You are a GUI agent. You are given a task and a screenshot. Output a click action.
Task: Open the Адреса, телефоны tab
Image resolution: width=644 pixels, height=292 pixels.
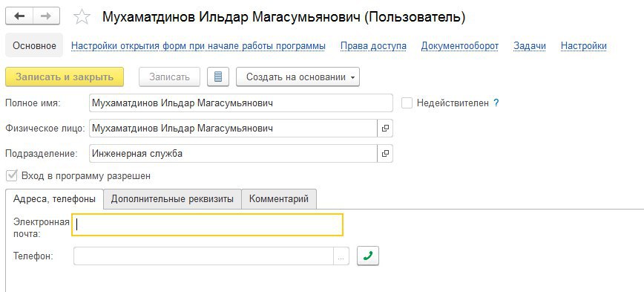pos(55,199)
